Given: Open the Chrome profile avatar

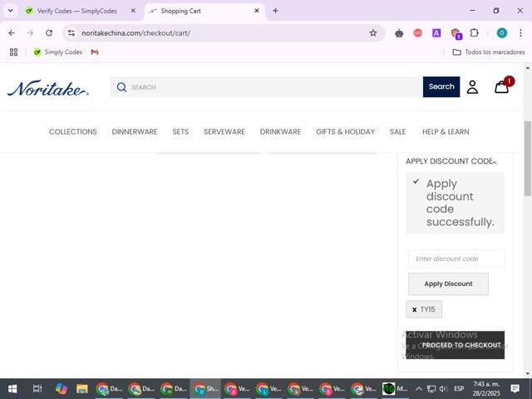Looking at the screenshot, I should click(501, 33).
